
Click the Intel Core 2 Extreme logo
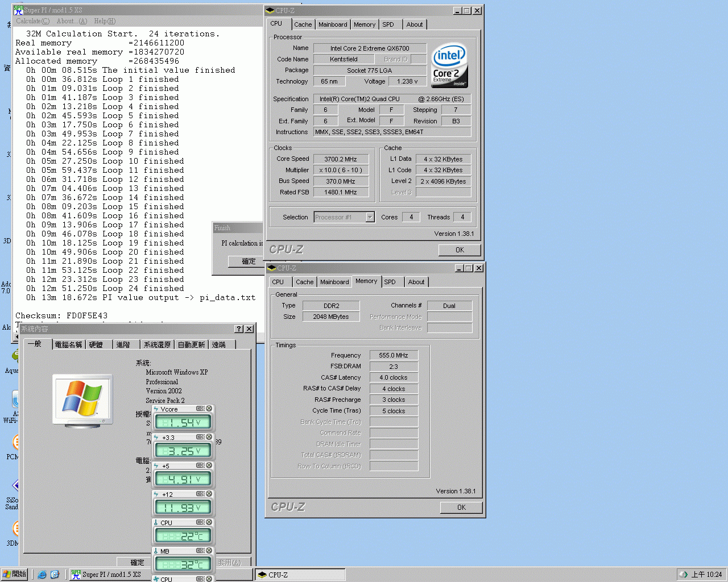449,65
